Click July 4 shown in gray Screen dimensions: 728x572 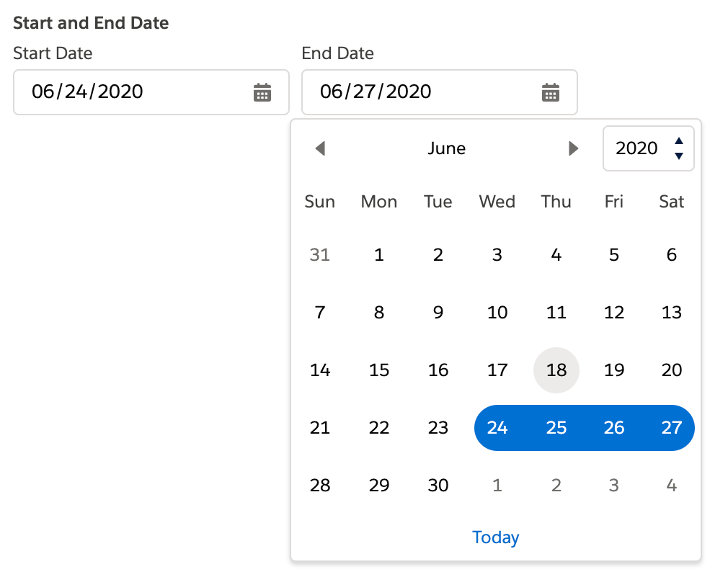point(671,485)
